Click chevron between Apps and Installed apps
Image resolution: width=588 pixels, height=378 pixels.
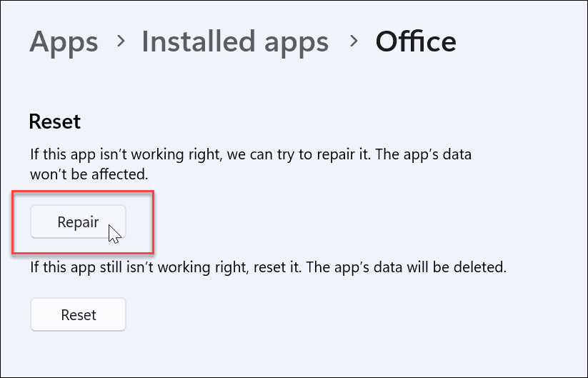pos(119,41)
